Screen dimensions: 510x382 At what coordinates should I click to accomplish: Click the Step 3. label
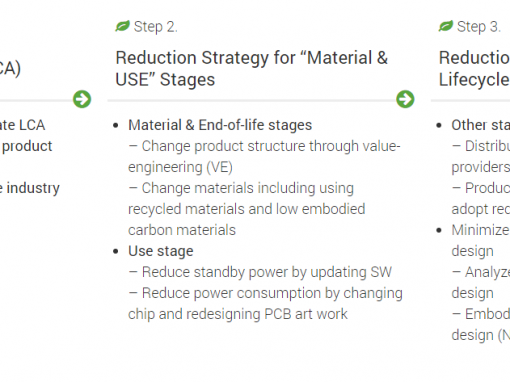[x=479, y=27]
